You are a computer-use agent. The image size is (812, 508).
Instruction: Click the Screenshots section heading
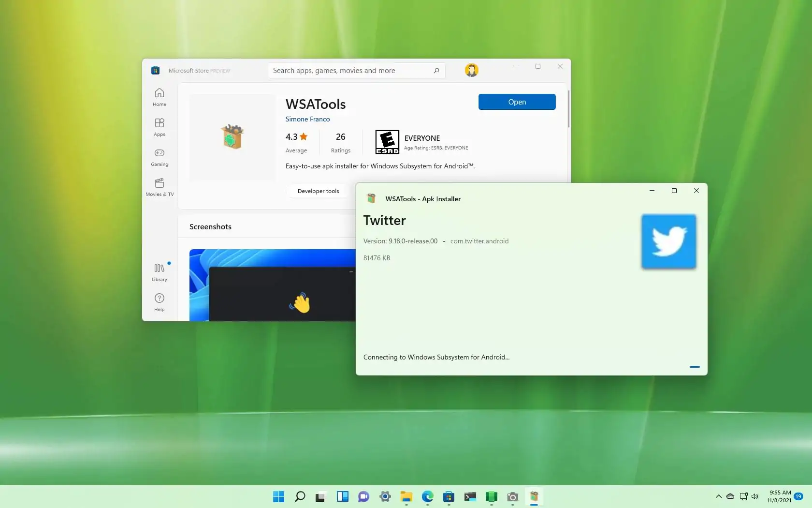[210, 226]
